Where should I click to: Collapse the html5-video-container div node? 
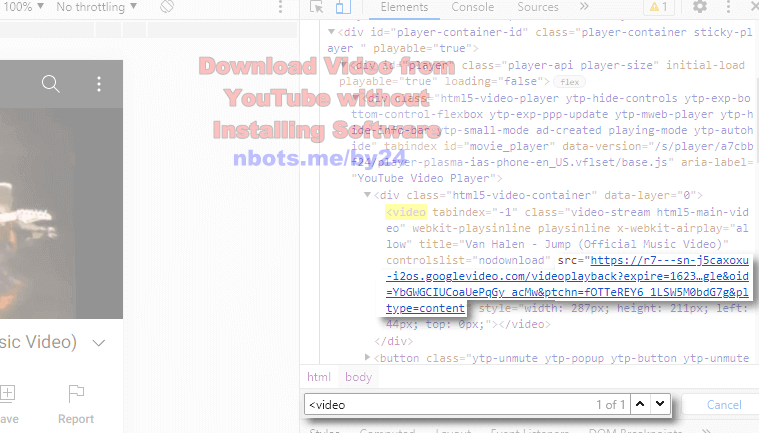367,194
